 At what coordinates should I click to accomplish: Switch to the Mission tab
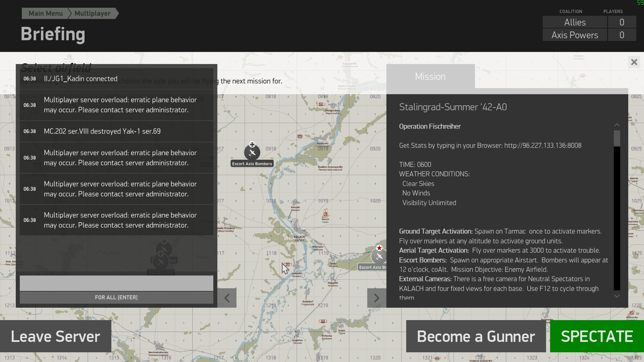(x=430, y=76)
